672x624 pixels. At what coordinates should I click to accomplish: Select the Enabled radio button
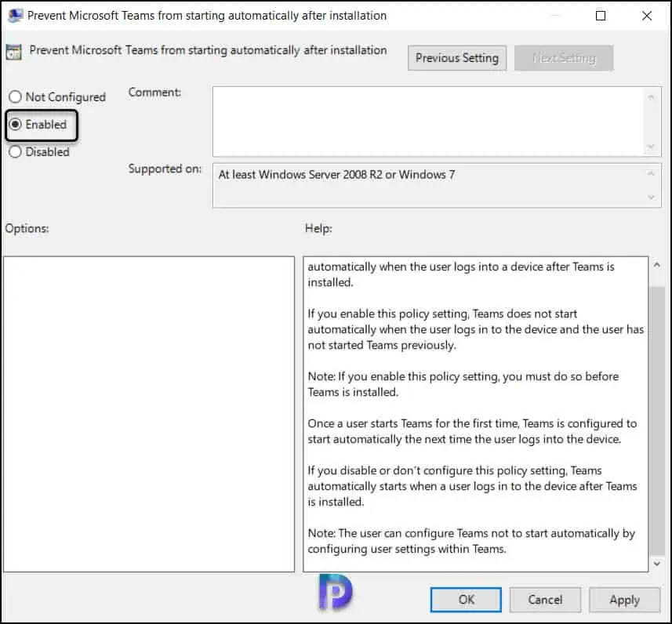tap(16, 125)
